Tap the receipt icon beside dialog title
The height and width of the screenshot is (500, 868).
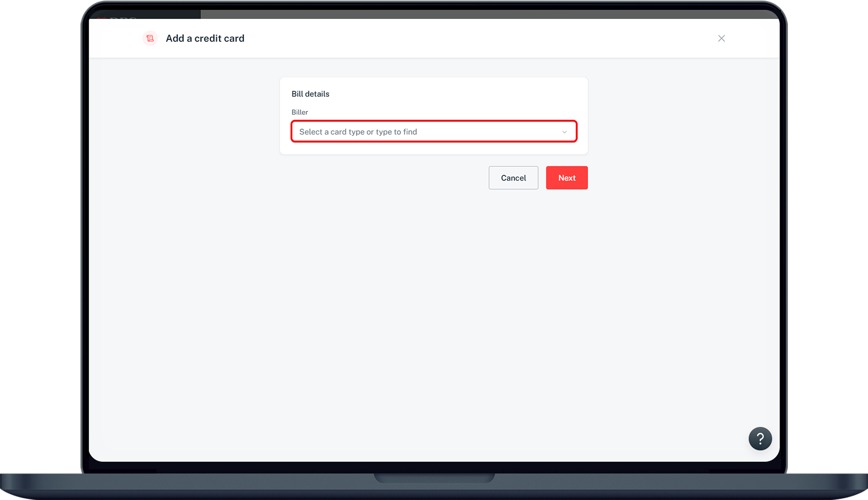point(150,38)
